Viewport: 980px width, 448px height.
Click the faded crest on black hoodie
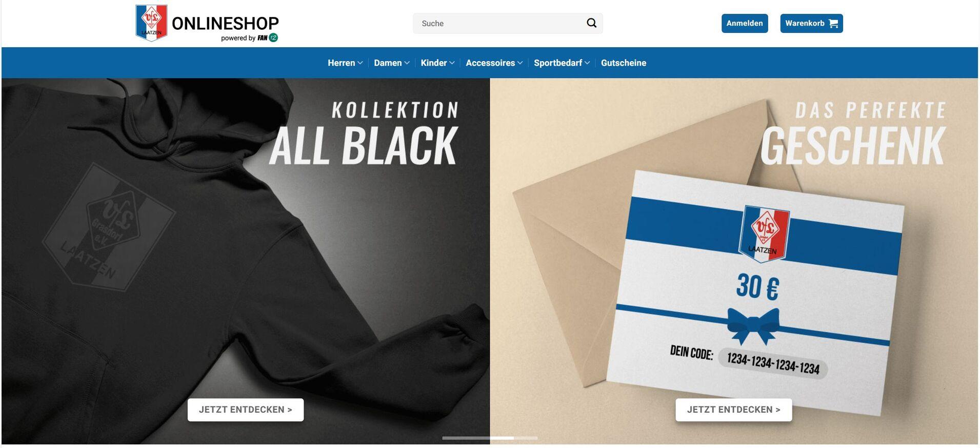pos(109,227)
